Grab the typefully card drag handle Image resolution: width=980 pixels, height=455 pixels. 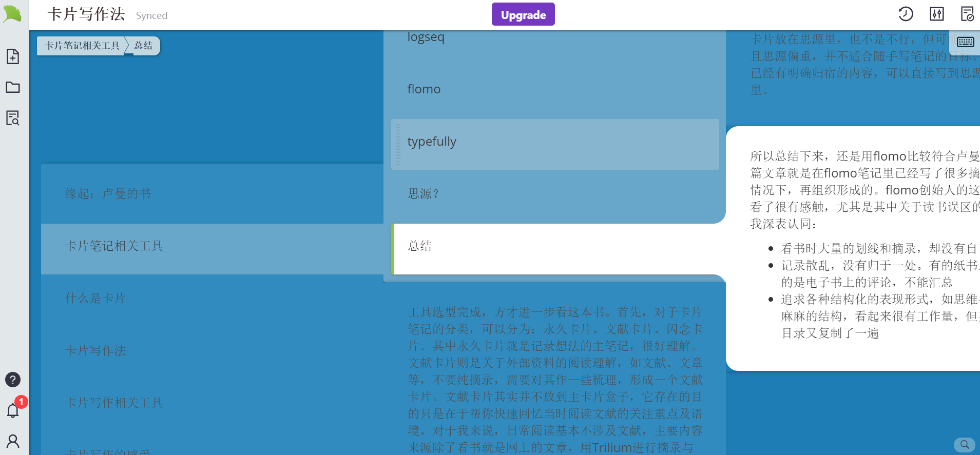point(398,144)
